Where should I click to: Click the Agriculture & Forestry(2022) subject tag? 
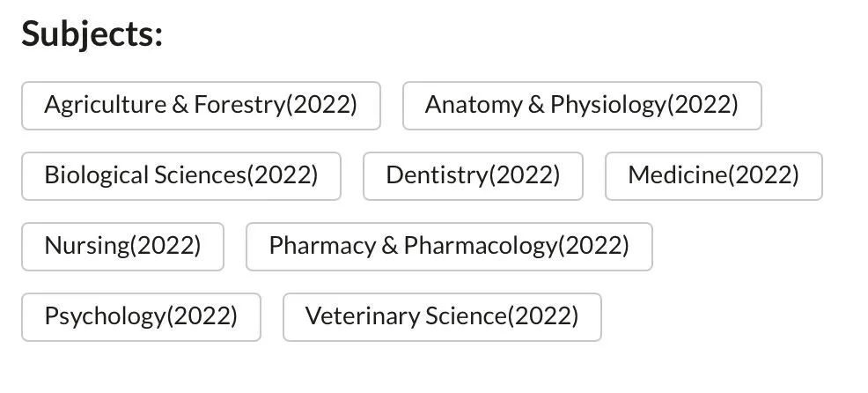201,106
